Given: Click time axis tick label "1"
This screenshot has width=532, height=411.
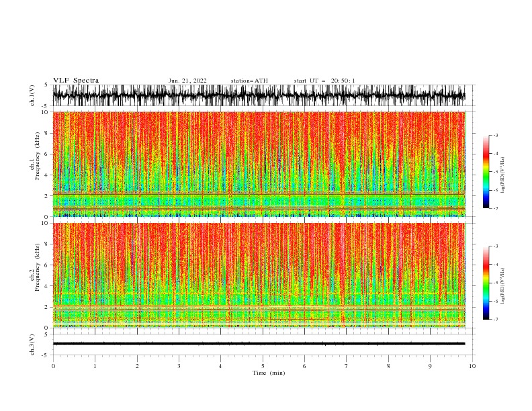Looking at the screenshot, I should pos(95,366).
